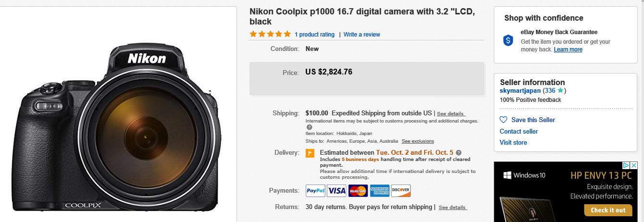Click the VISA card icon
Screen dimensions: 644x222
337,191
